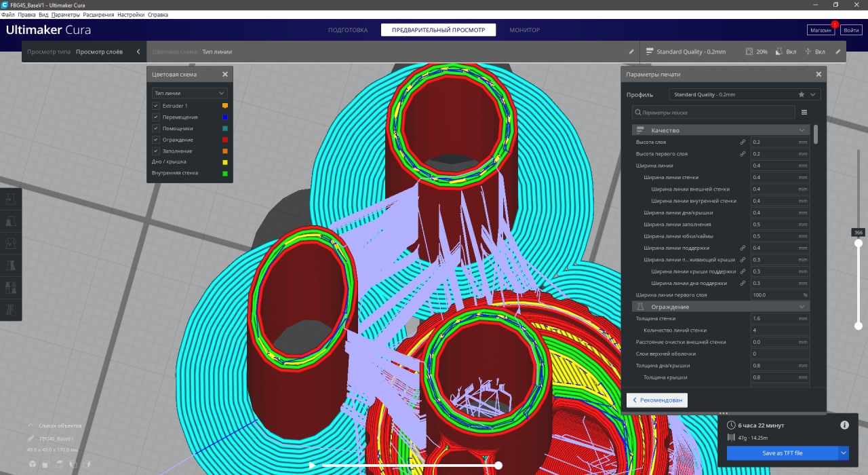Switch to 3D perspective view cube icon
868x475 pixels.
point(33,464)
